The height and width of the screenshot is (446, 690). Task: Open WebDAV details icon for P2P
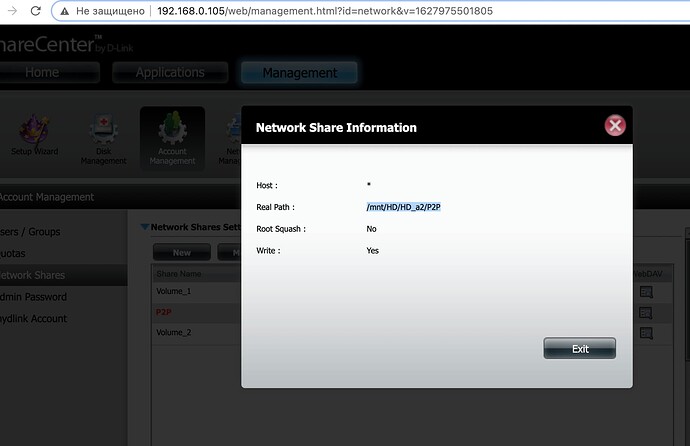(646, 313)
